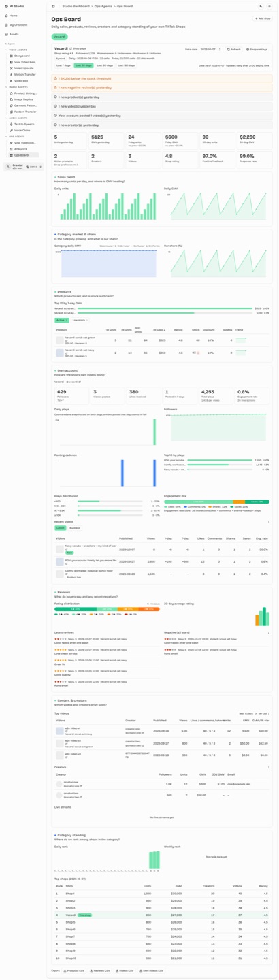Screen dimensions: 279x980
Task: Toggle the Active products filter
Action: click(x=61, y=320)
